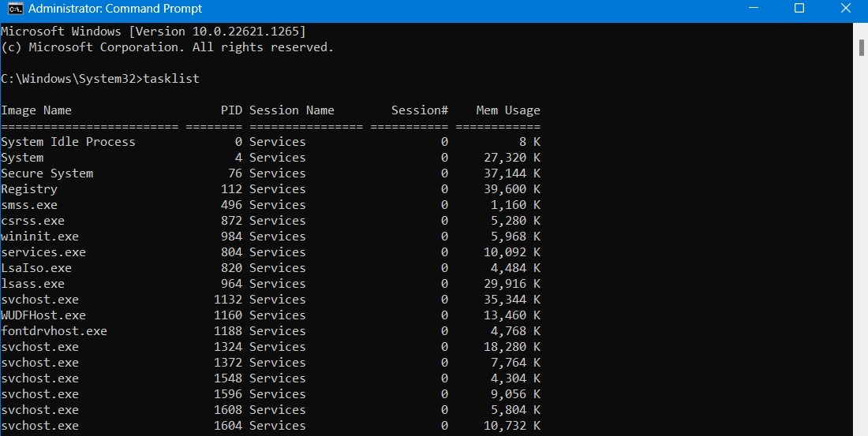Select the 'LsaIso.exe' process name
The image size is (868, 436).
36,268
